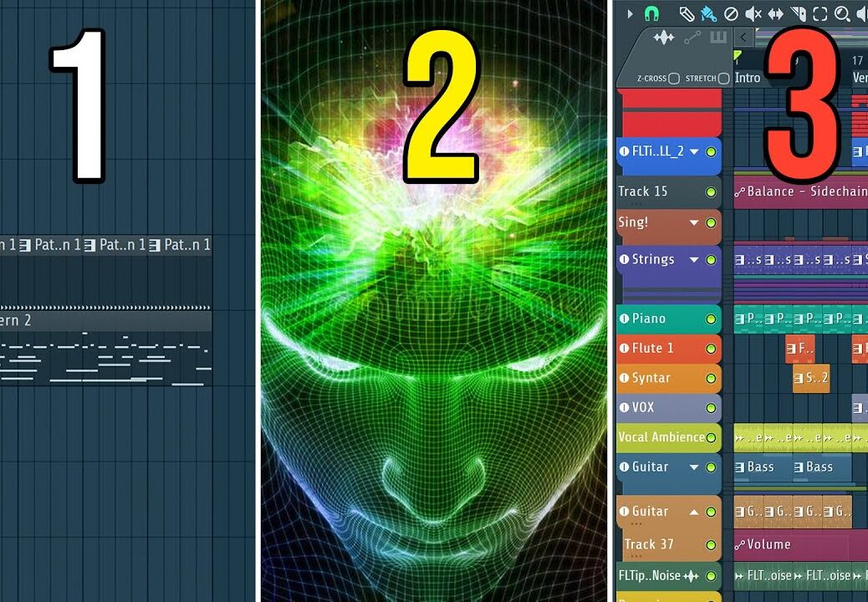
Task: Switch to automation clip focus icon
Action: (x=692, y=38)
